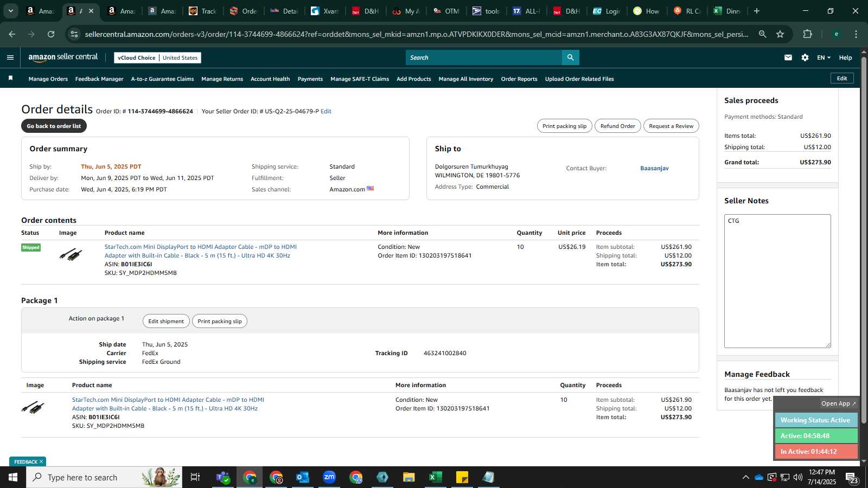Close the FEEDBACK tab's X
Image resolution: width=868 pixels, height=488 pixels.
point(41,461)
